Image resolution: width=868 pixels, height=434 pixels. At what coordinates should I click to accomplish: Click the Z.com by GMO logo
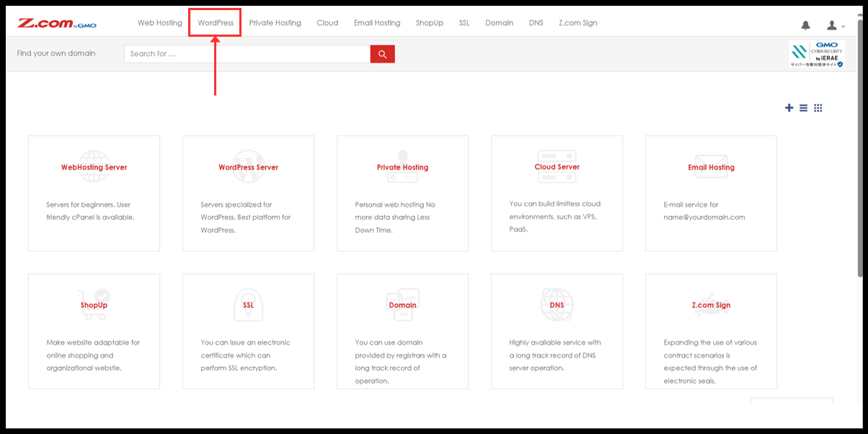click(57, 24)
